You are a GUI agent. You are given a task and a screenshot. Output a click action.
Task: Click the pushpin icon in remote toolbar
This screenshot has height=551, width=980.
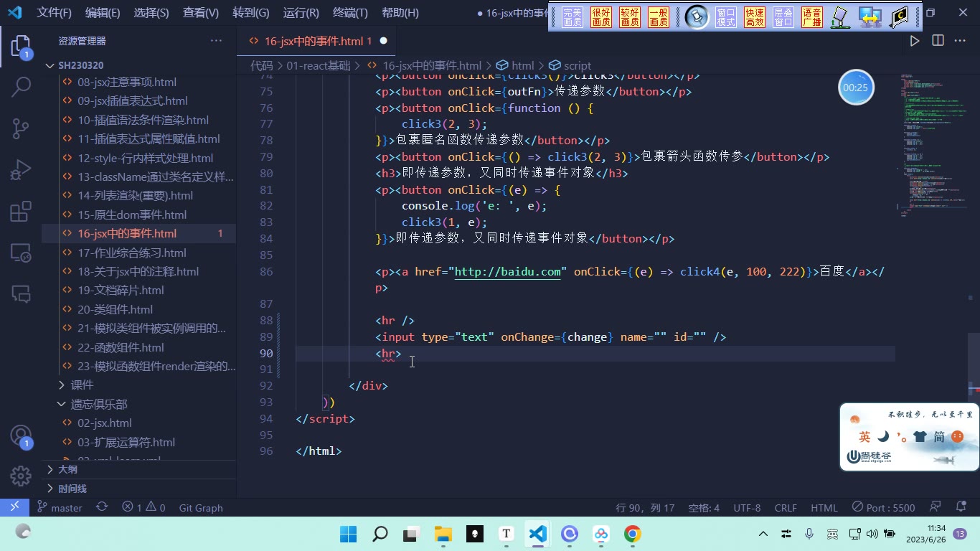coord(697,17)
